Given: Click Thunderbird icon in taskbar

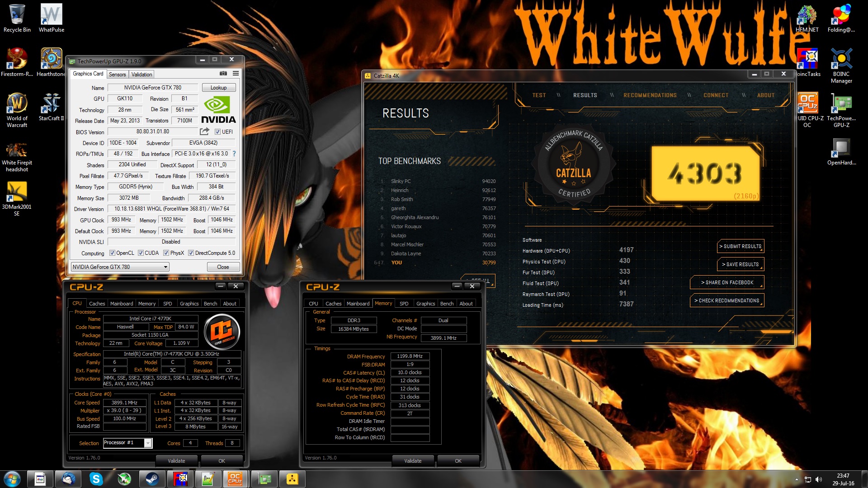Looking at the screenshot, I should [x=68, y=479].
